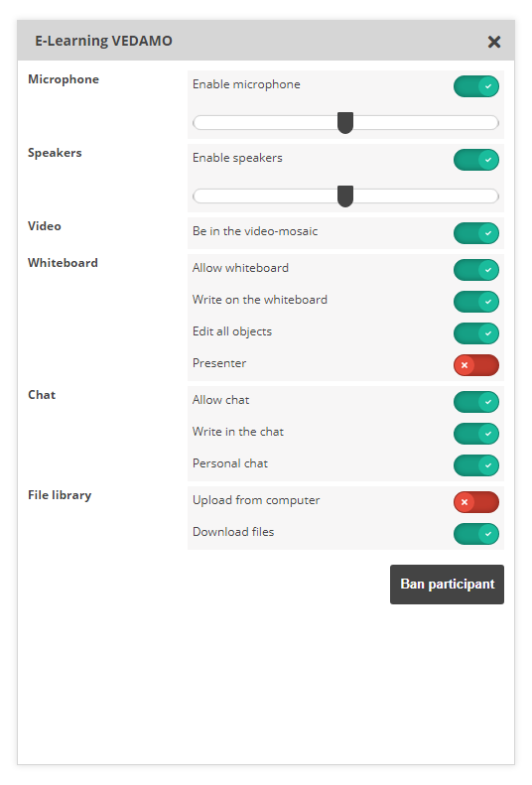The image size is (532, 785).
Task: Click the microphone volume slider handle
Action: pos(345,123)
